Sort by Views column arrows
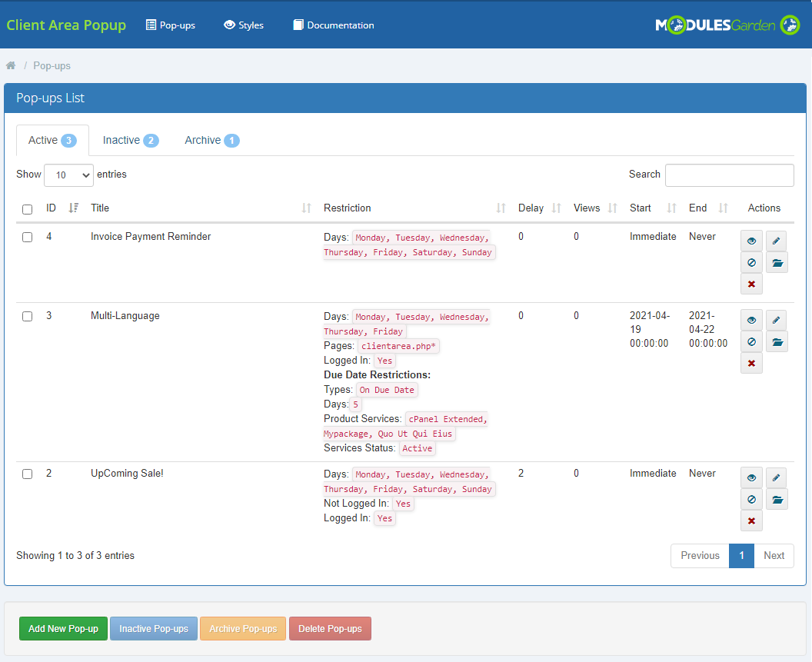Screen dimensions: 812x662 click(613, 208)
